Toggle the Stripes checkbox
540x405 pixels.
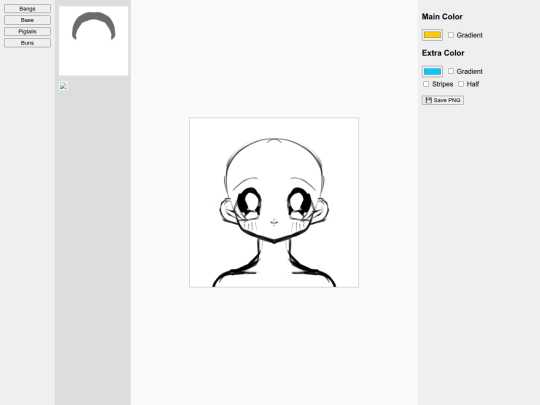[426, 84]
